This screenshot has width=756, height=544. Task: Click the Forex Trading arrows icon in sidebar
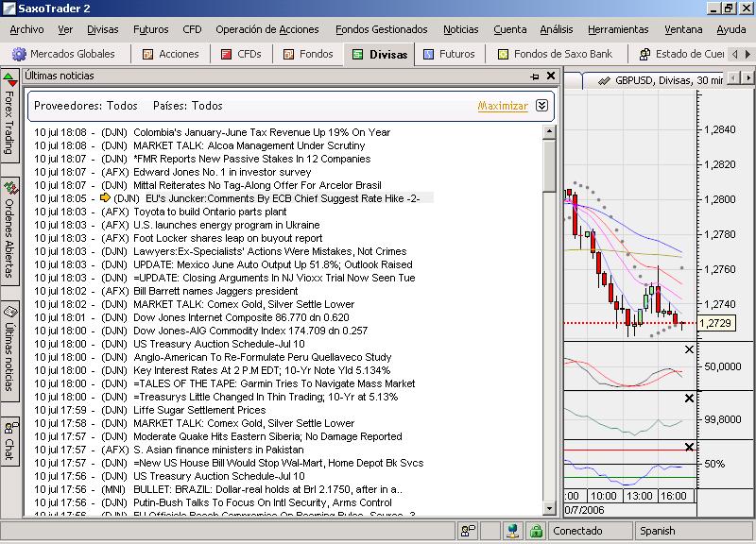[x=9, y=79]
